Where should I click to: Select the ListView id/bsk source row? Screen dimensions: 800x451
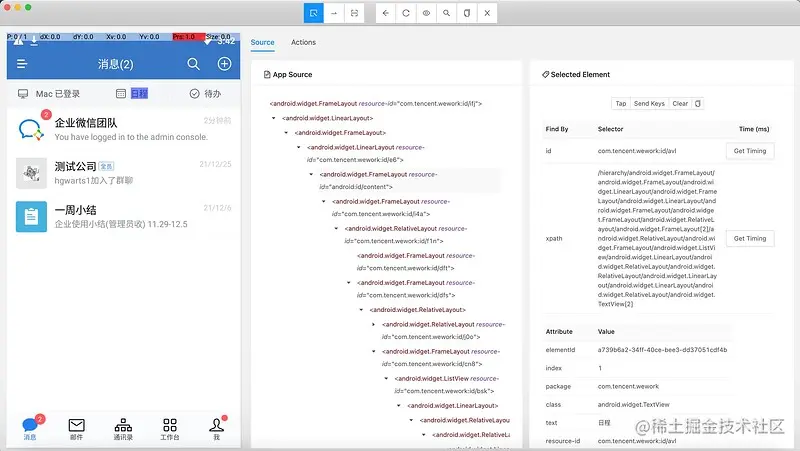coord(447,385)
